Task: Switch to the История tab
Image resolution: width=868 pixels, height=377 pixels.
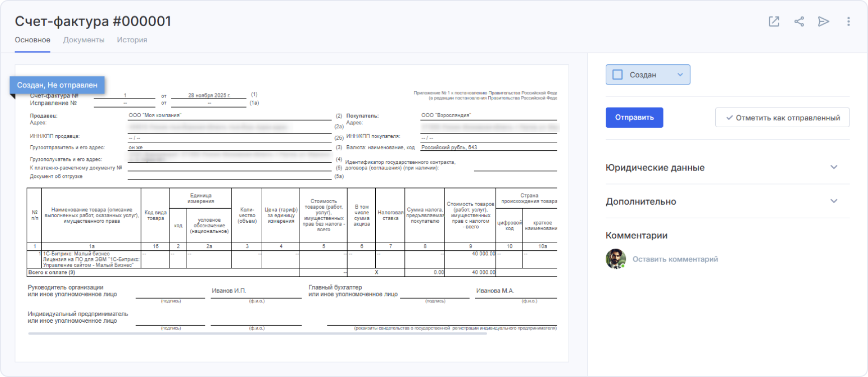Action: 132,40
